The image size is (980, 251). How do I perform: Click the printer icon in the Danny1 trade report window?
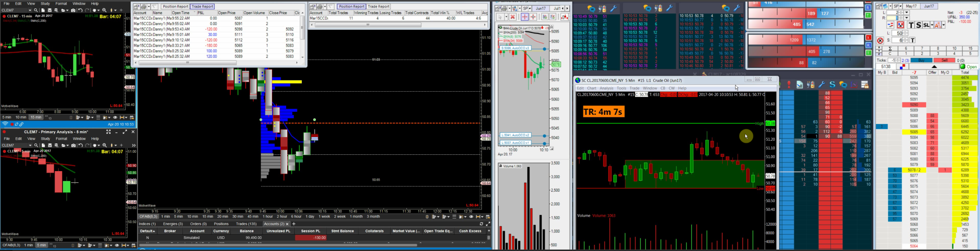coord(143,7)
